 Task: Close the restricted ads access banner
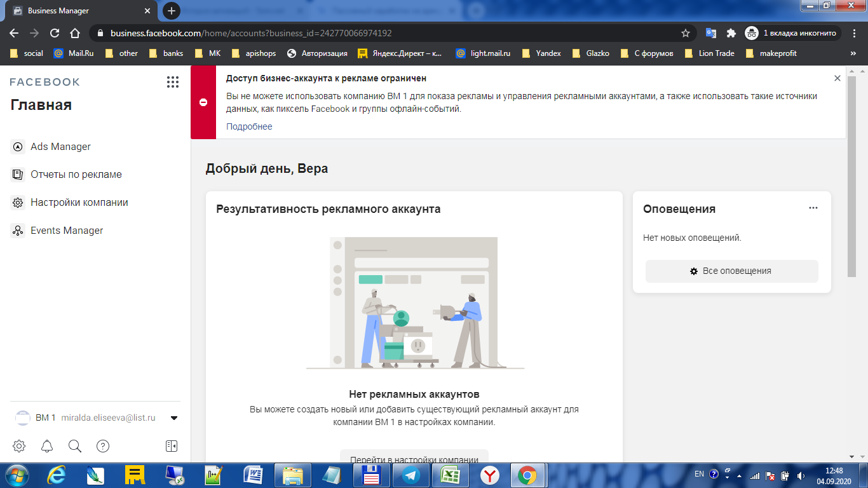837,78
